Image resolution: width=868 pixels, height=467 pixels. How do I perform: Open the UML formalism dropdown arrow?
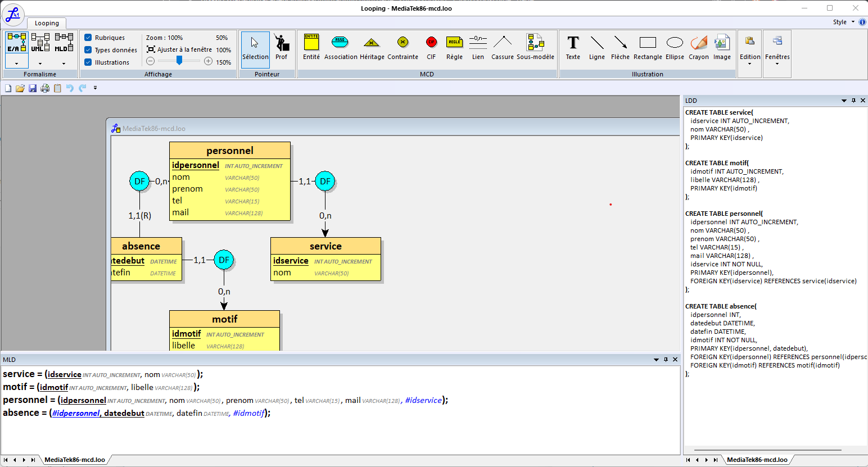(40, 64)
